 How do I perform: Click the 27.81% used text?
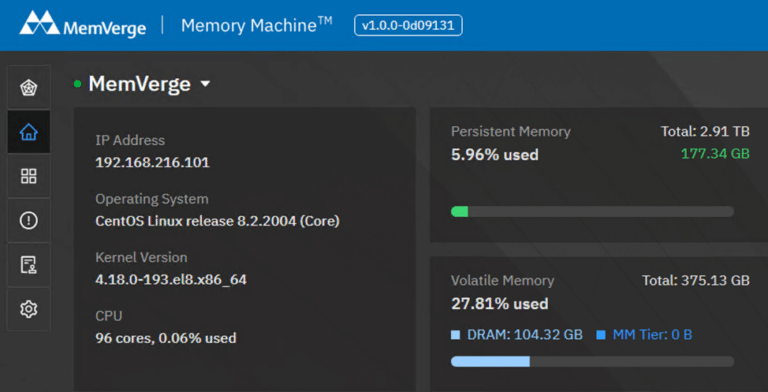click(500, 304)
